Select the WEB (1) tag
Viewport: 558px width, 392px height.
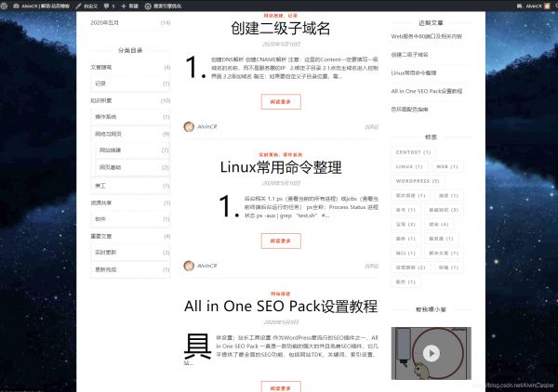point(447,166)
